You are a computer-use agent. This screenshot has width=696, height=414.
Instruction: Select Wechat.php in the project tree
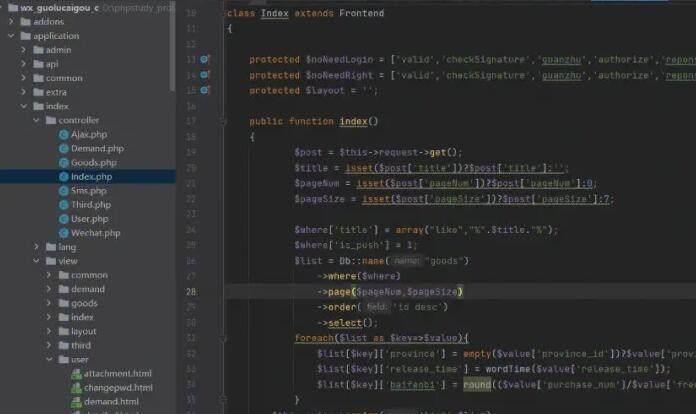(95, 232)
